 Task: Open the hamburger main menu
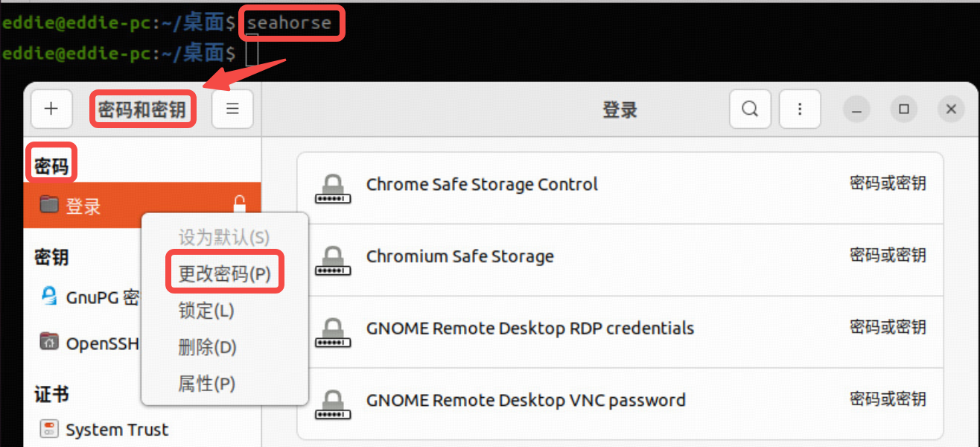pos(232,110)
